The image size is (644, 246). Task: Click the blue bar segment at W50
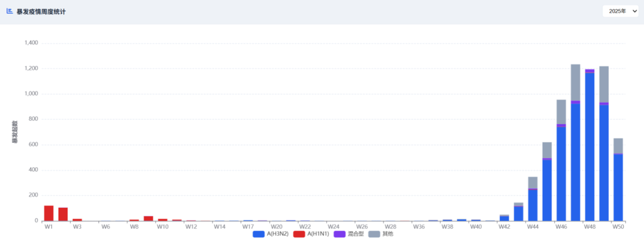(x=618, y=188)
